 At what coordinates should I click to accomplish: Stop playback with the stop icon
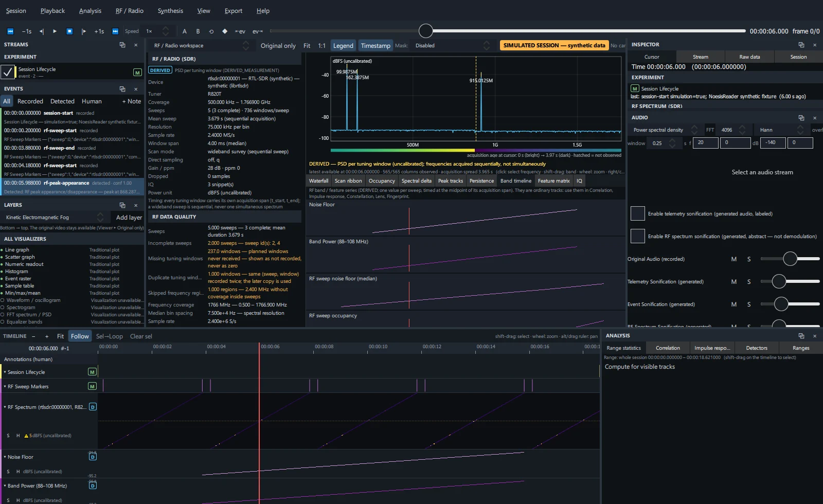(69, 31)
